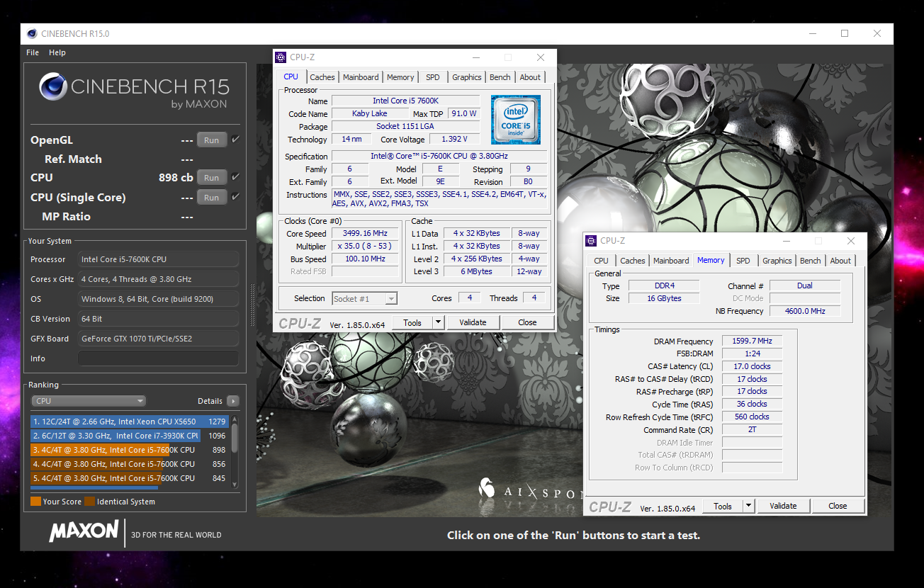Select ranking entry Intel Core i7-3930K
Screen dimensions: 924x588
(x=130, y=436)
